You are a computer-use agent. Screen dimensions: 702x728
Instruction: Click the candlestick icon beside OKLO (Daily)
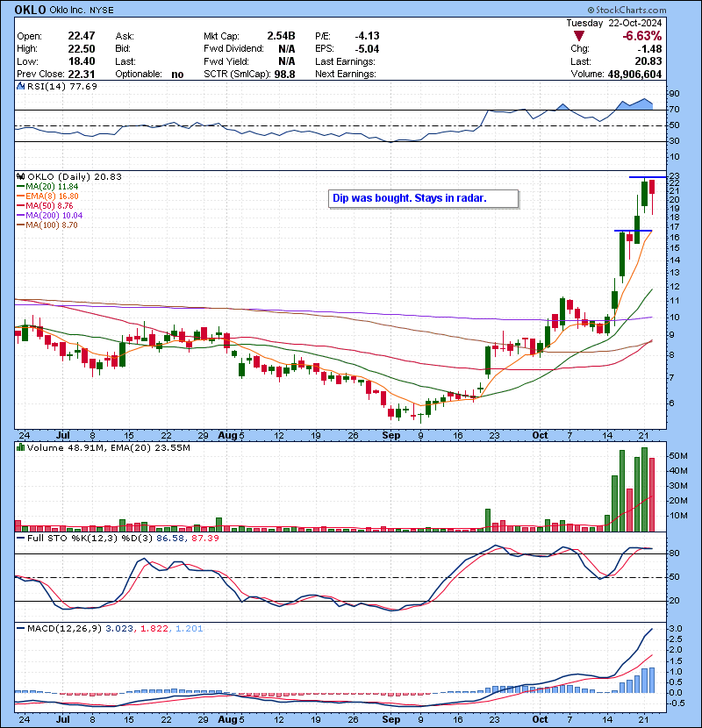[20, 176]
